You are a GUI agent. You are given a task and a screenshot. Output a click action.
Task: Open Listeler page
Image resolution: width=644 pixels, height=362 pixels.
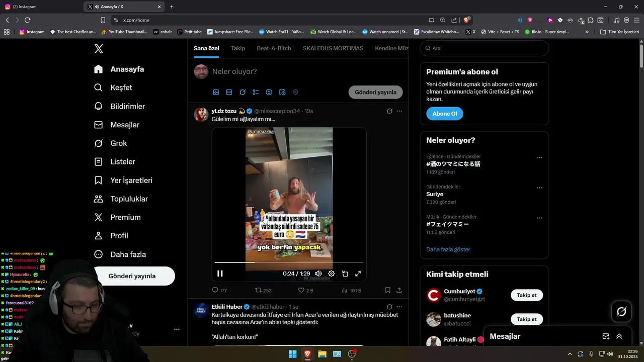point(114,162)
